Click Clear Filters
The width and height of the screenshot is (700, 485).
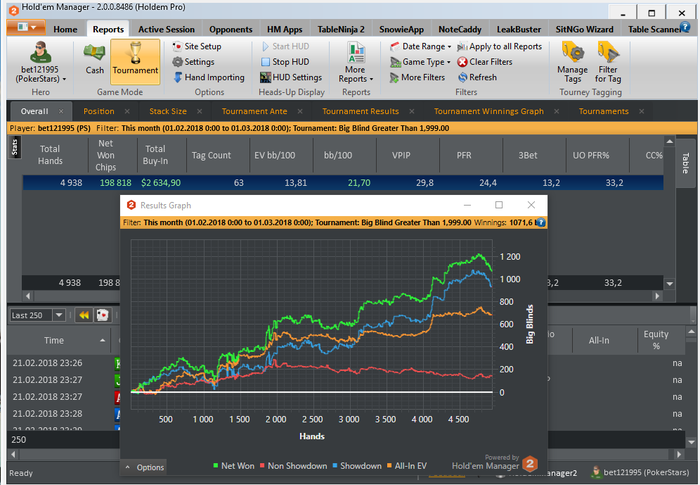click(485, 62)
